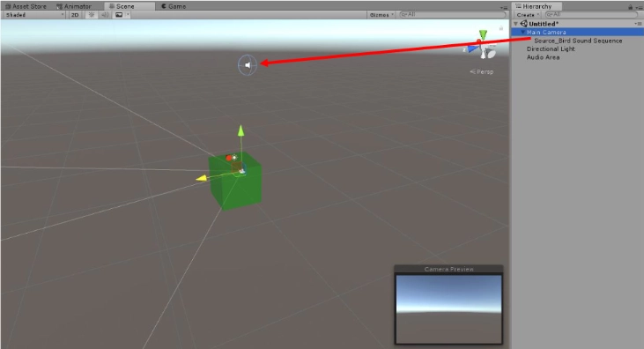The image size is (644, 349).
Task: Select Directional Light in Hierarchy
Action: point(551,49)
